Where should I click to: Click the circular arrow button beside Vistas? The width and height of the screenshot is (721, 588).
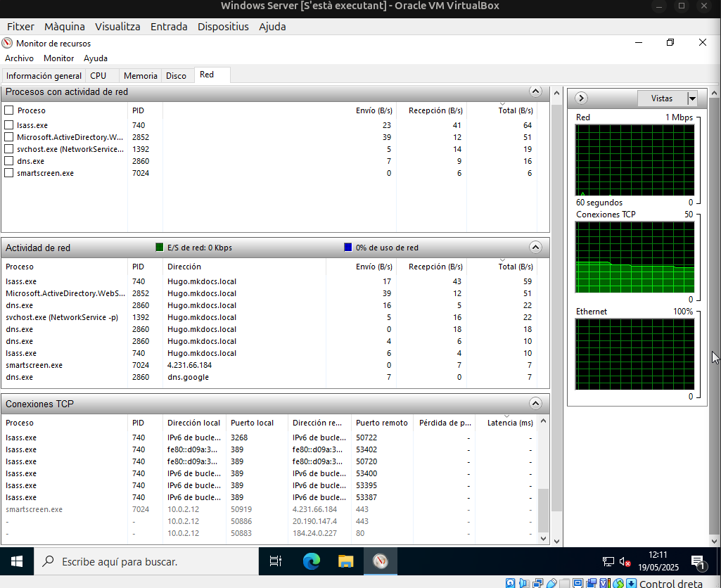tap(581, 98)
